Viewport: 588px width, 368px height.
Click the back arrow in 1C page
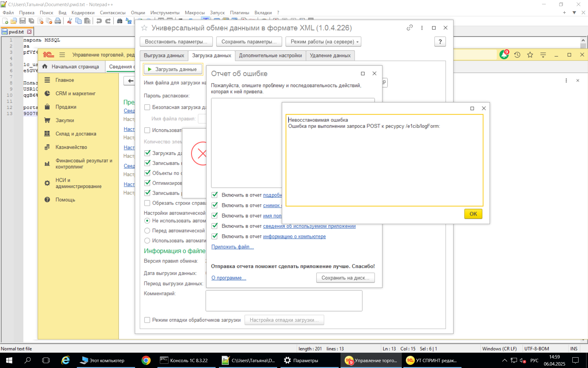point(130,81)
